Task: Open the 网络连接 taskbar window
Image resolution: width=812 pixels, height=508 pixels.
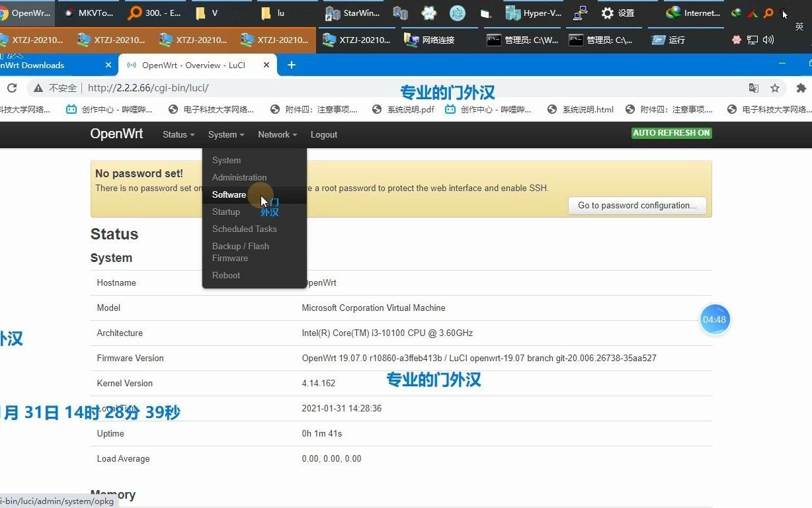Action: coord(430,40)
